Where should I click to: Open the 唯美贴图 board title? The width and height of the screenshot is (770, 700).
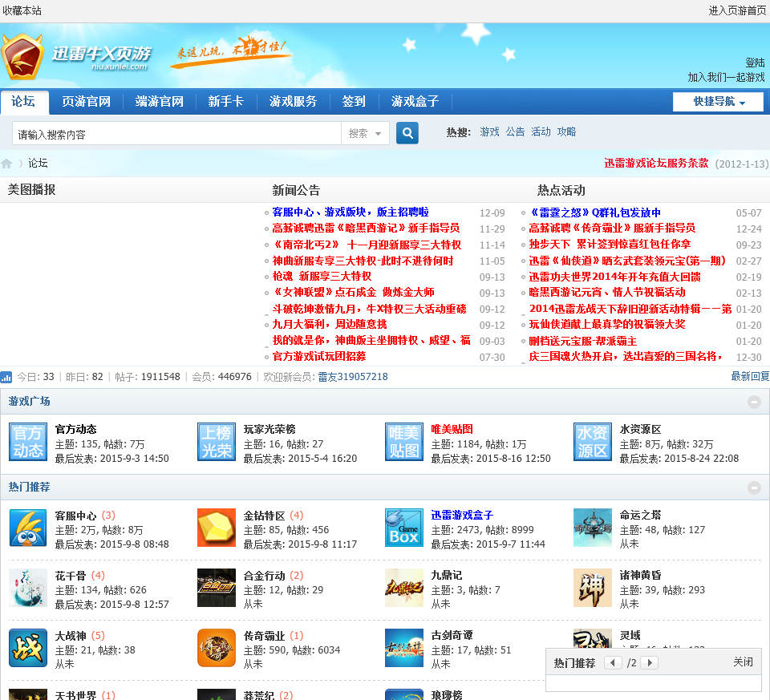(452, 429)
